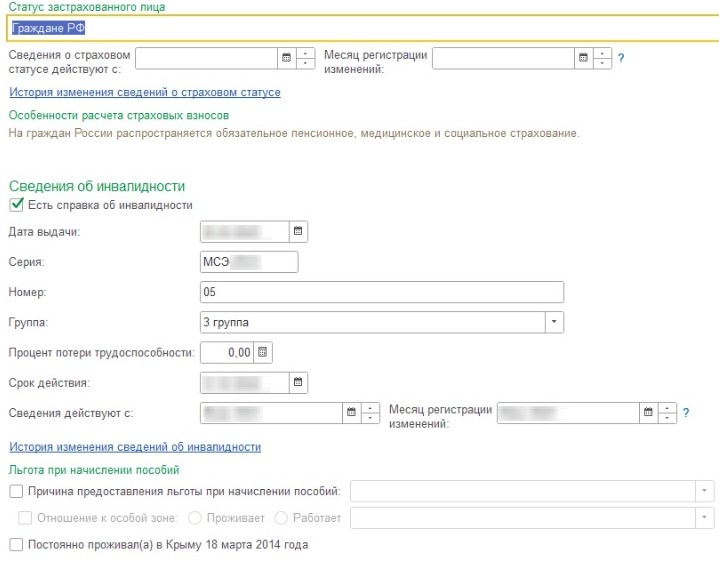The height and width of the screenshot is (578, 719).
Task: Step Сведения действуют с month value
Action: [x=370, y=412]
